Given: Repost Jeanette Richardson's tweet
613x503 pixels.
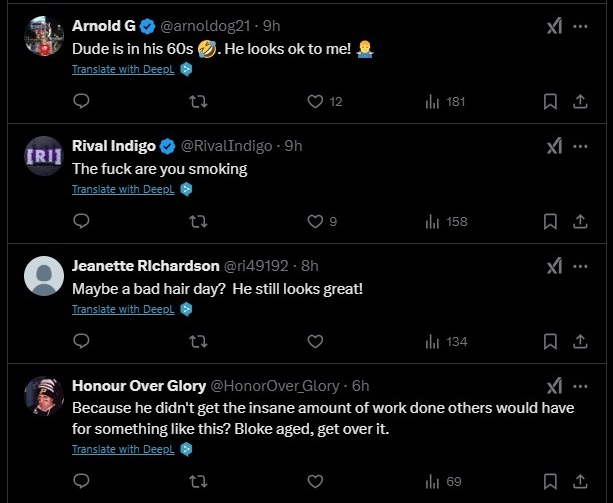Looking at the screenshot, I should click(198, 341).
